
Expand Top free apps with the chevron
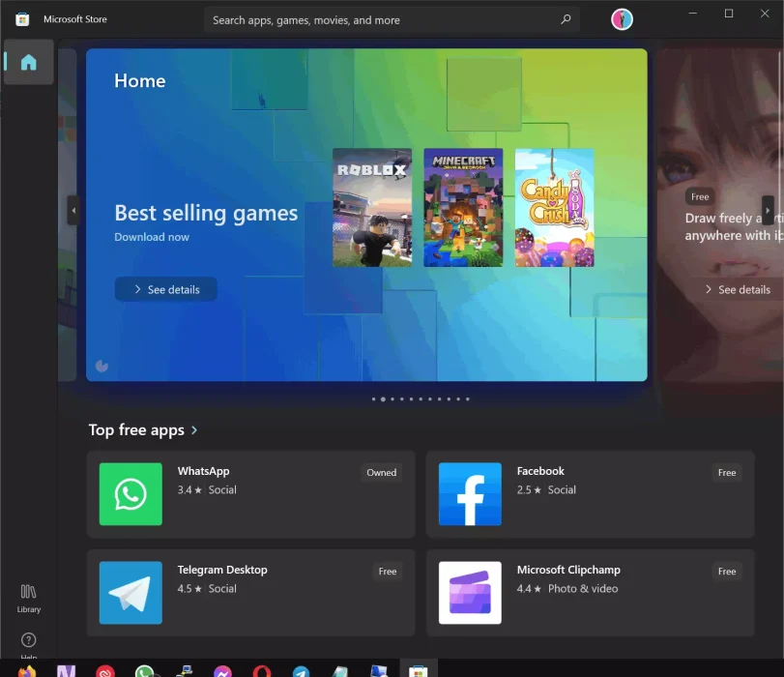pyautogui.click(x=194, y=429)
